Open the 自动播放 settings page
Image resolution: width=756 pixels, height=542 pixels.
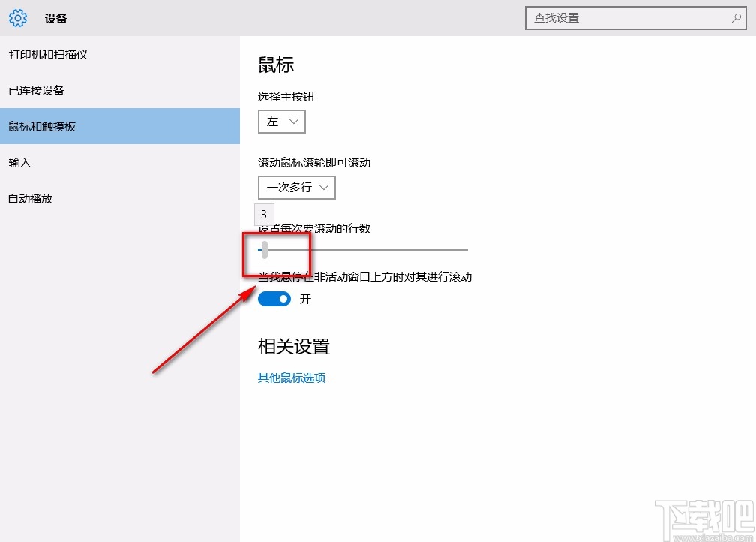30,198
